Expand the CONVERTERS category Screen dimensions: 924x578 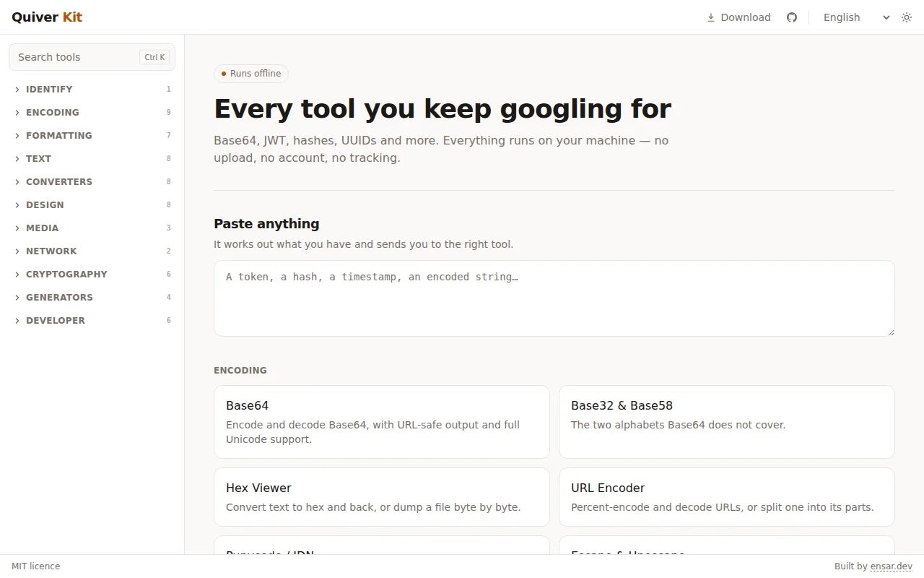pos(92,181)
